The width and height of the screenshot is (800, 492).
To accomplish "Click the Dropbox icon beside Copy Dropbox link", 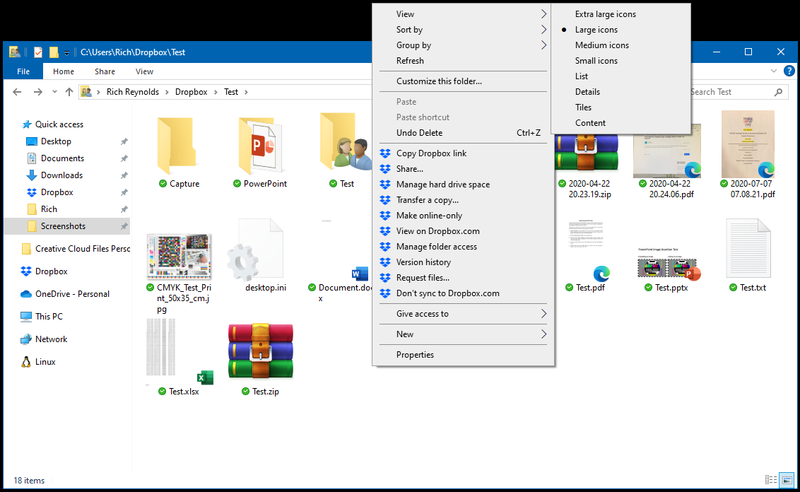I will 385,153.
